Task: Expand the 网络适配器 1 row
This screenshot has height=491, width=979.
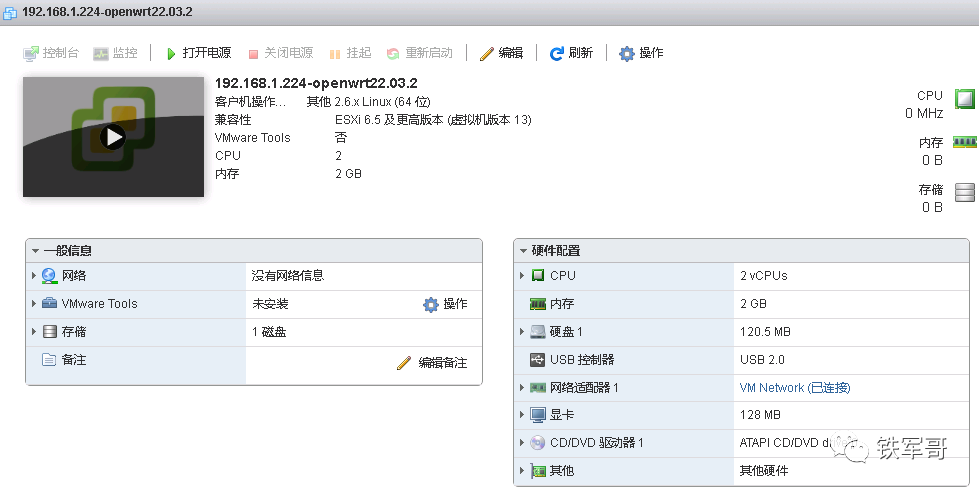Action: click(521, 387)
